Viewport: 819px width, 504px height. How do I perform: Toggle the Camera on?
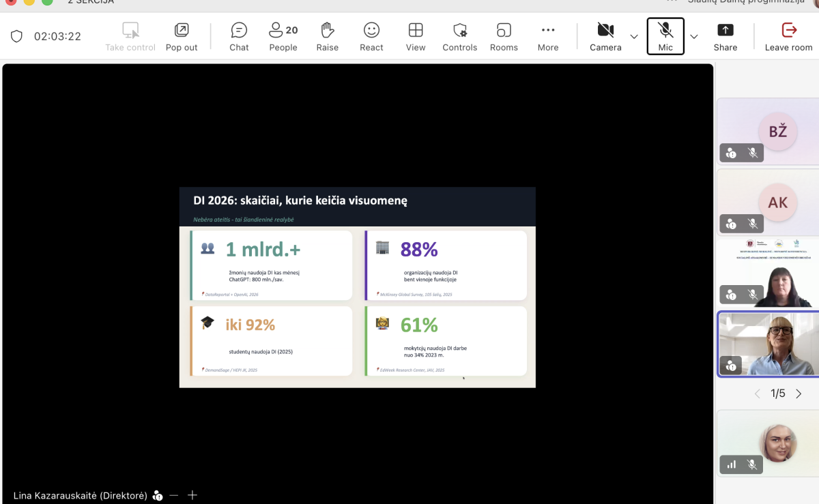[605, 37]
